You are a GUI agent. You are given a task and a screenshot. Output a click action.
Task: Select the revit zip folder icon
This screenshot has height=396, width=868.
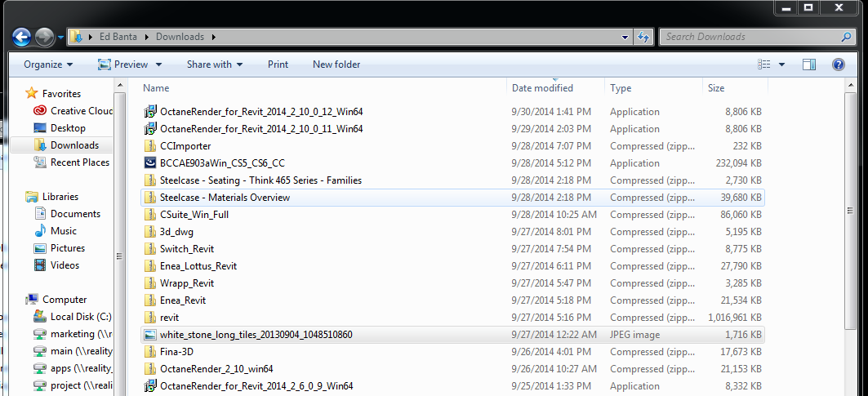pos(150,318)
